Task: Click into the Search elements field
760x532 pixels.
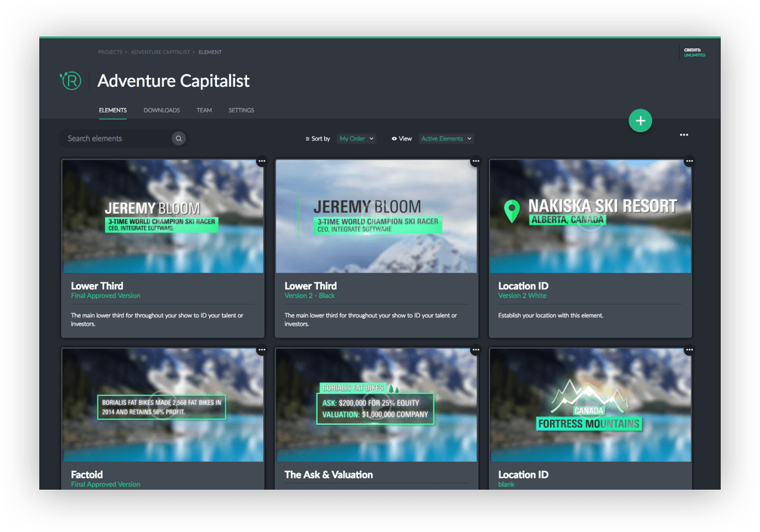Action: (x=113, y=138)
